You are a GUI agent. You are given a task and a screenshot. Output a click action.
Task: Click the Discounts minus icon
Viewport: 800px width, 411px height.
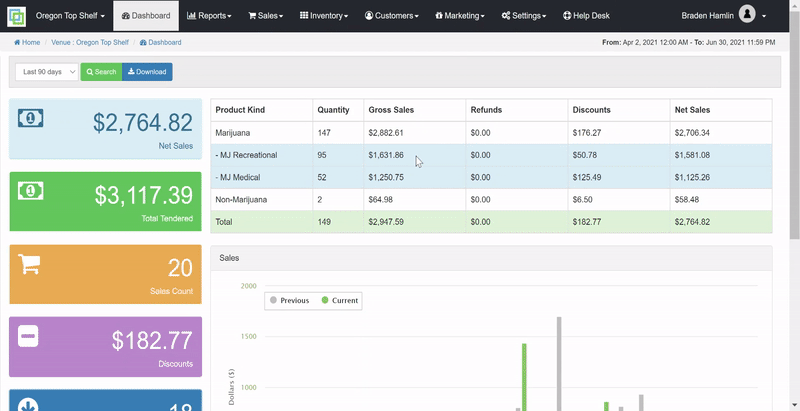[x=28, y=337]
